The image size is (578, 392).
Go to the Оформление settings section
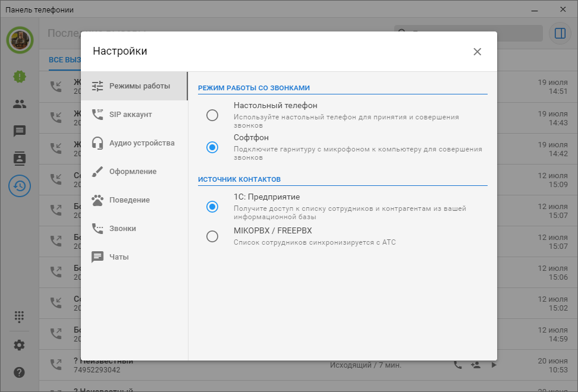point(134,172)
